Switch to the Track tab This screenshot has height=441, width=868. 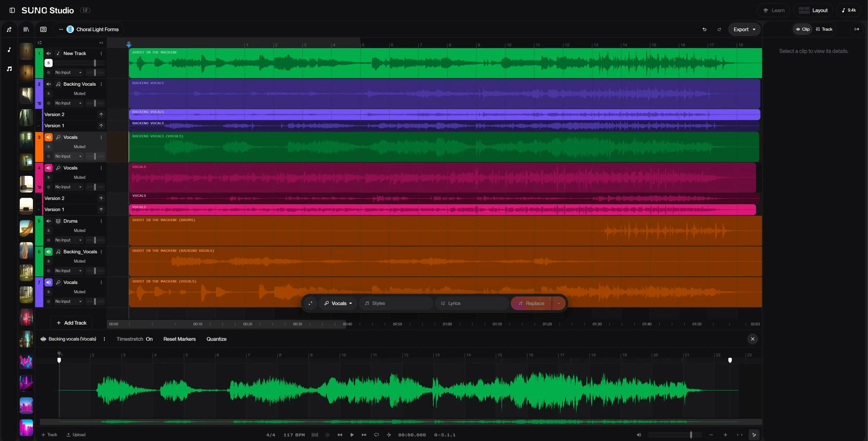pyautogui.click(x=824, y=29)
